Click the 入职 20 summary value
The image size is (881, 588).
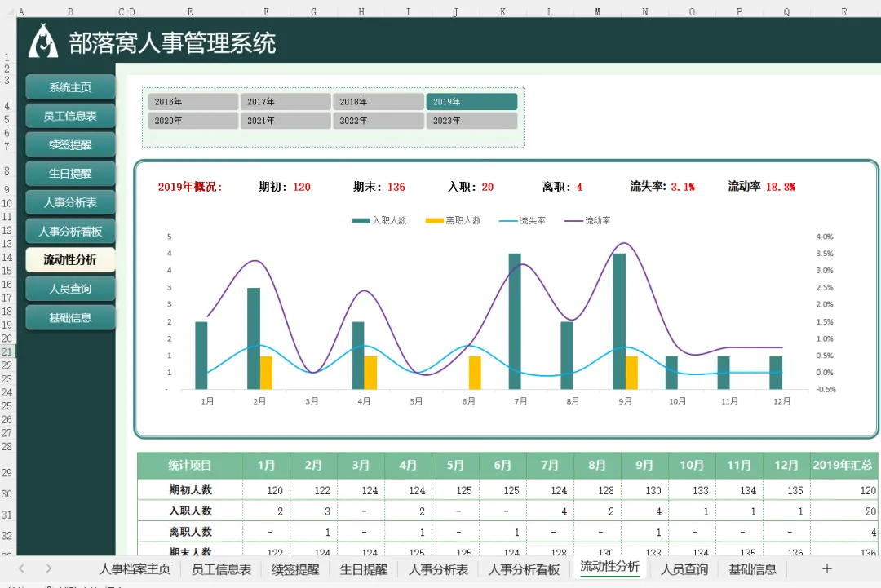471,187
